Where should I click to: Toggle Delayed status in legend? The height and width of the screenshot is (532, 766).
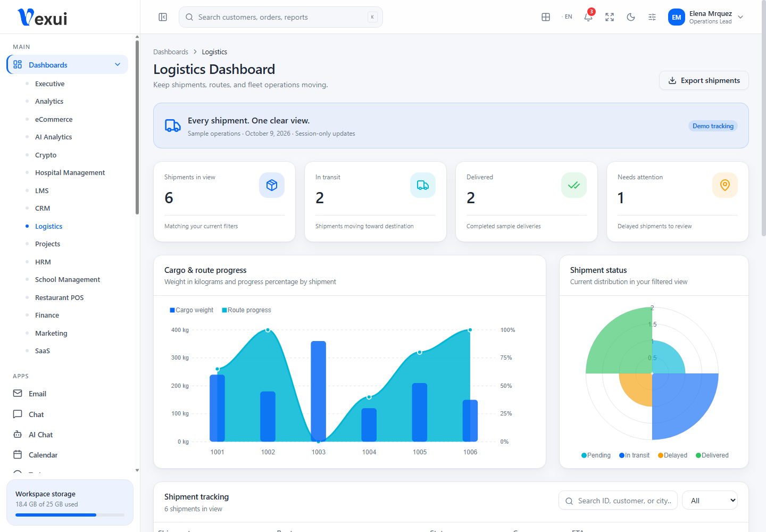672,455
